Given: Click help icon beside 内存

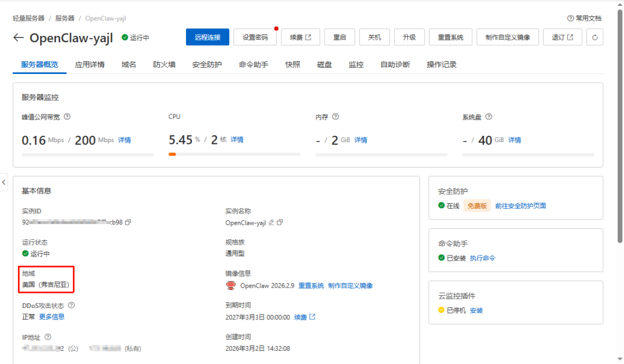Looking at the screenshot, I should click(x=336, y=117).
